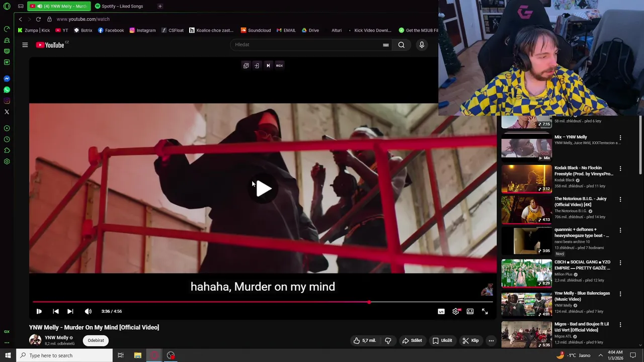Reload the page
Viewport: 644px width, 362px height.
38,19
